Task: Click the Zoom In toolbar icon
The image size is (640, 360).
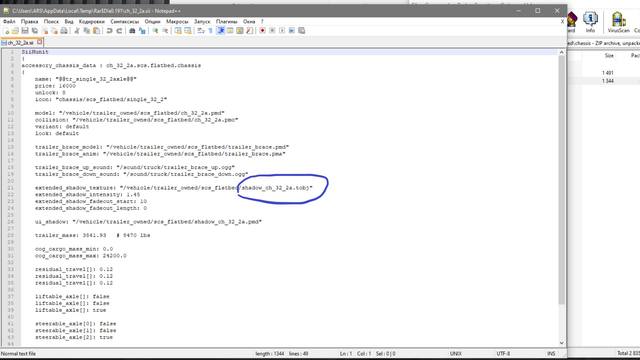Action: [156, 31]
